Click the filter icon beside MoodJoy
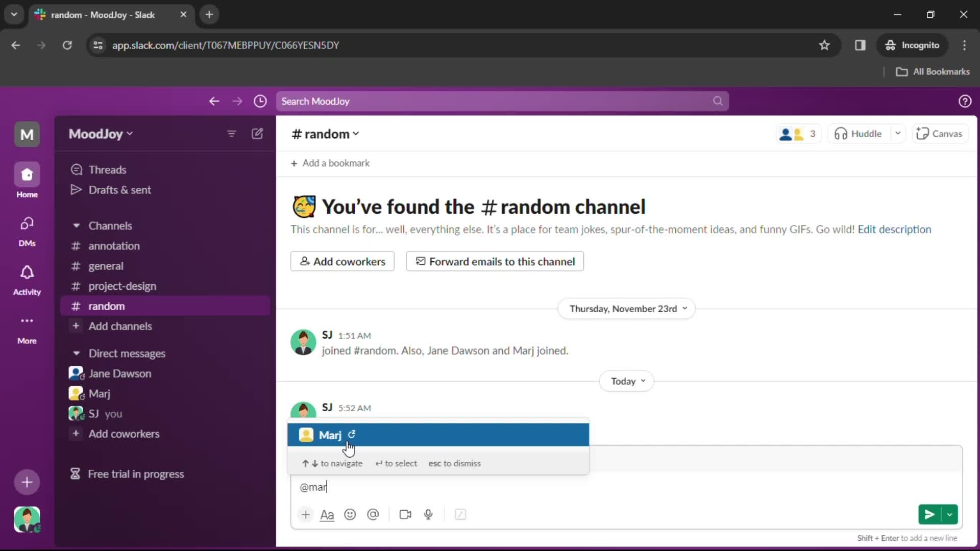The image size is (980, 551). [231, 134]
